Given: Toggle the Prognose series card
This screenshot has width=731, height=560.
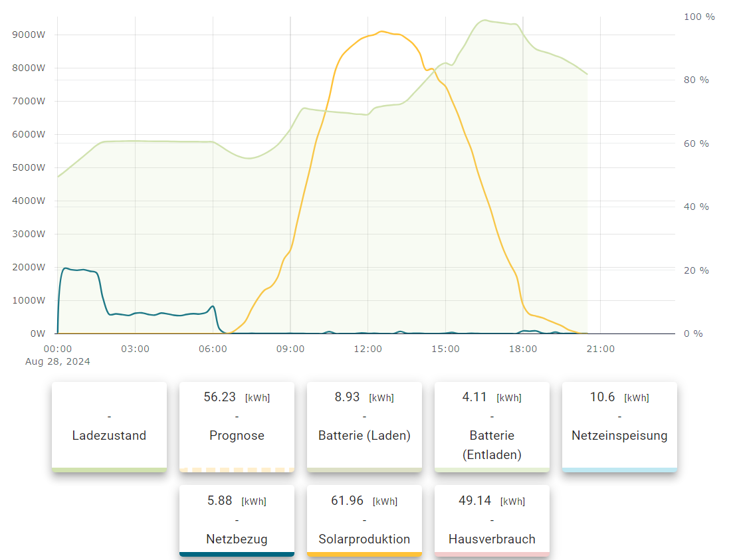Looking at the screenshot, I should tap(237, 426).
